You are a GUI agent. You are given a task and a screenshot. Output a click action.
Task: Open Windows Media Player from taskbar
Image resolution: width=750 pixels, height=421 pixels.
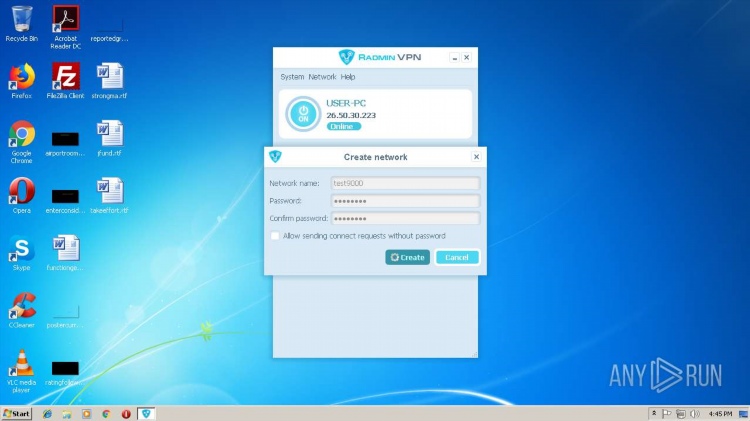tap(86, 414)
